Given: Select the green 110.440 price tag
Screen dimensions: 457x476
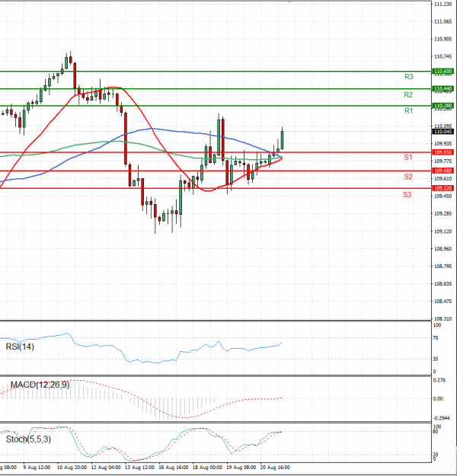Looking at the screenshot, I should (443, 88).
